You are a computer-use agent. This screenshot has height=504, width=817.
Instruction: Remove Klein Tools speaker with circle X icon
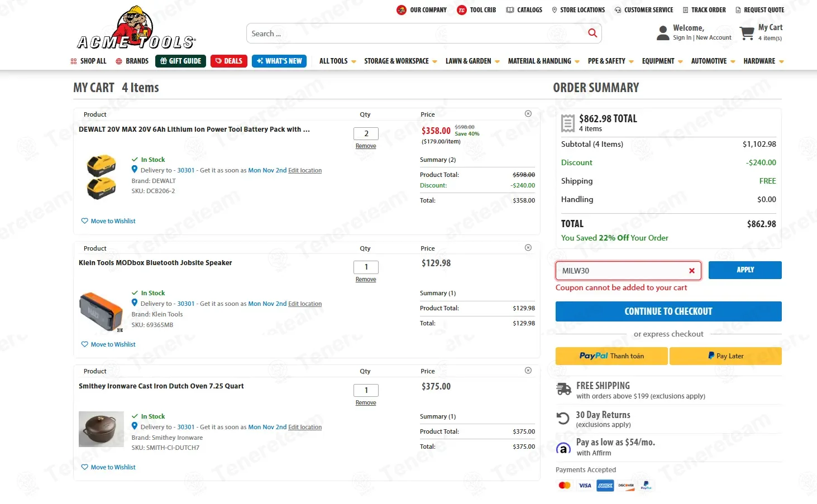528,248
